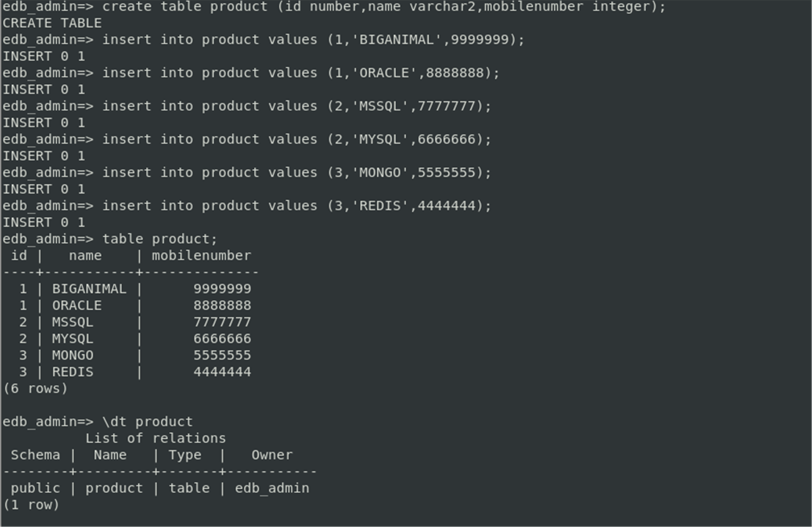The height and width of the screenshot is (527, 812).
Task: Click the 'BIGANIMAL' insert statement
Action: tap(263, 40)
